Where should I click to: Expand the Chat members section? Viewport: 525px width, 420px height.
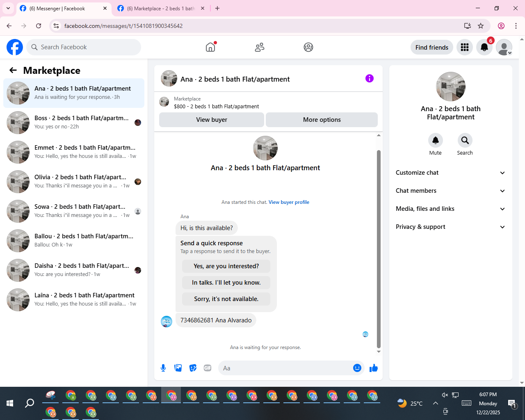450,191
